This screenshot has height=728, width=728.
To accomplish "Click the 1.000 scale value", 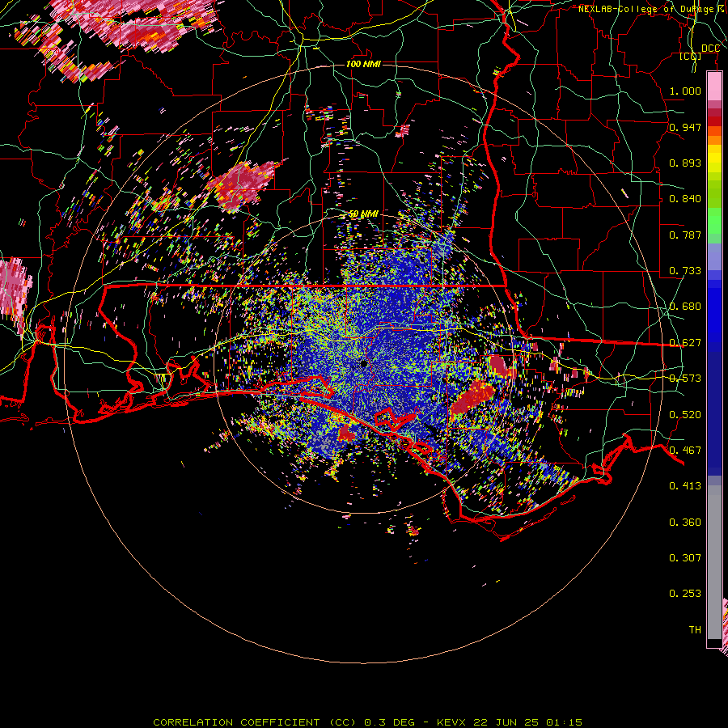I will click(685, 91).
